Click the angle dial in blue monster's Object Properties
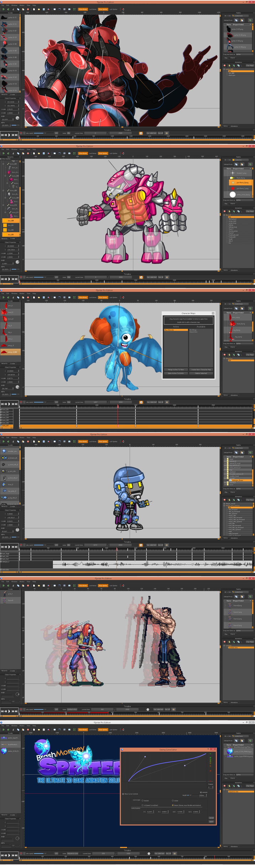This screenshot has height=868, width=255. 17,387
